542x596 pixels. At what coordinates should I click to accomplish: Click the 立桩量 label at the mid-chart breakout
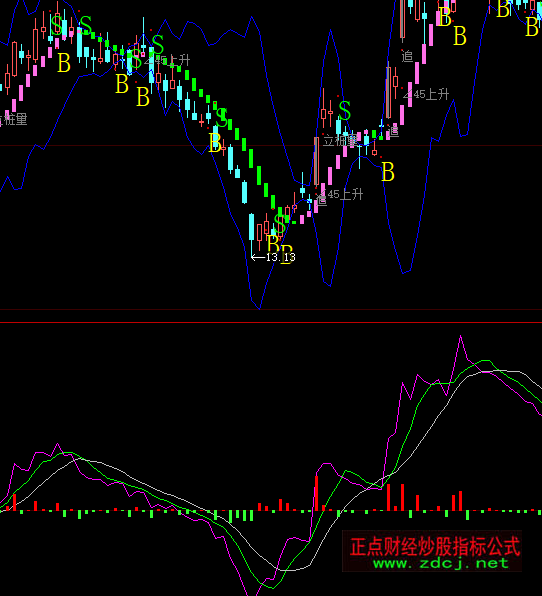(339, 141)
